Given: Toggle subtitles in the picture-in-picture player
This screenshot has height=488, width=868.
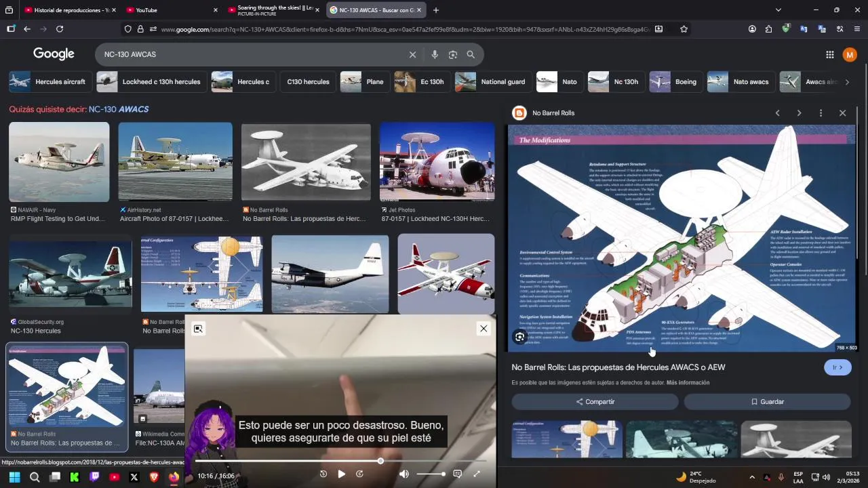Looking at the screenshot, I should point(457,474).
